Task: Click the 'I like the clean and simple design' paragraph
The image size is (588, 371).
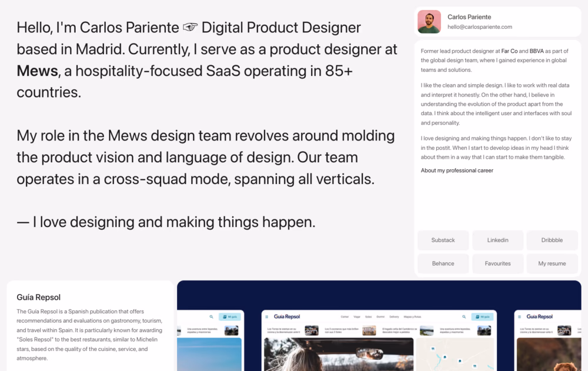Action: pos(496,104)
